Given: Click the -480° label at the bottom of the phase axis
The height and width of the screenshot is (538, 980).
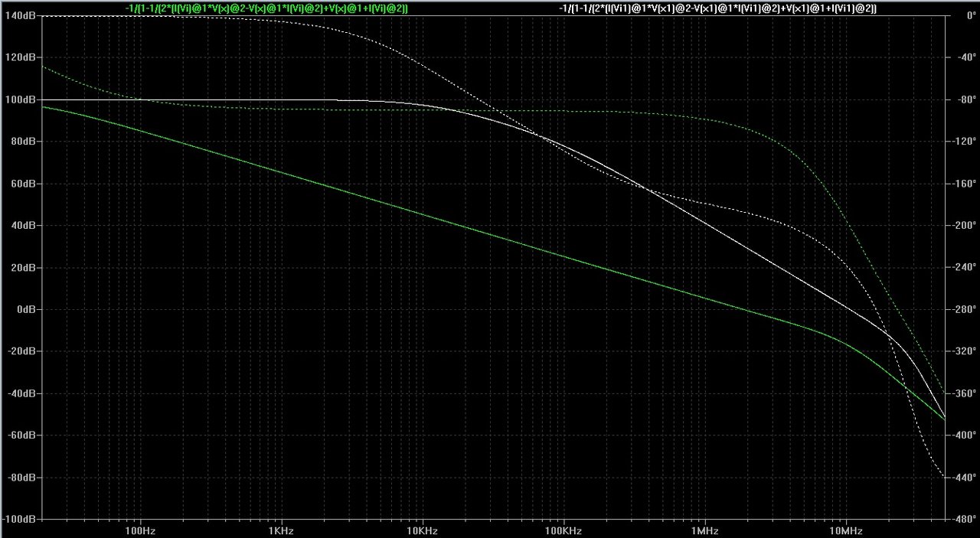Looking at the screenshot, I should (x=964, y=520).
